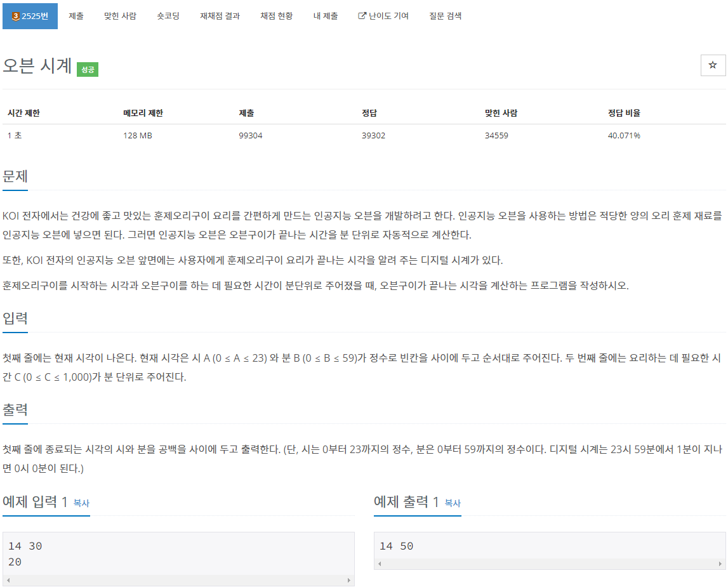
Task: Bookmark the problem with the star button
Action: (x=713, y=65)
